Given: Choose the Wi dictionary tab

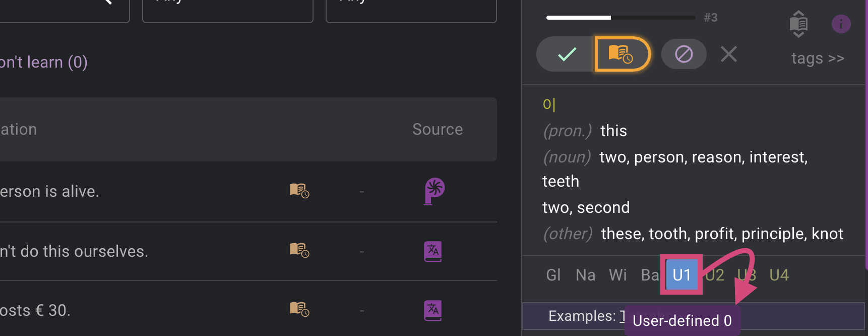Looking at the screenshot, I should click(x=618, y=275).
